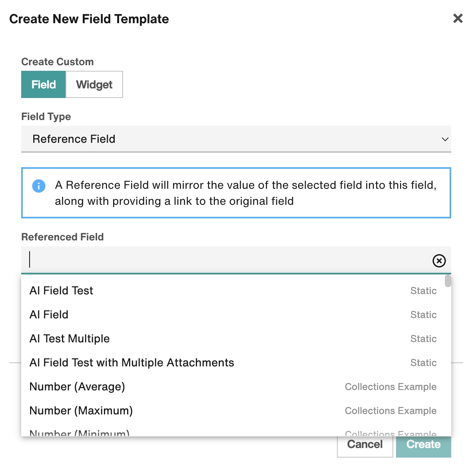Screen dimensions: 474x476
Task: Select Number (Maximum) from dropdown list
Action: (x=233, y=410)
